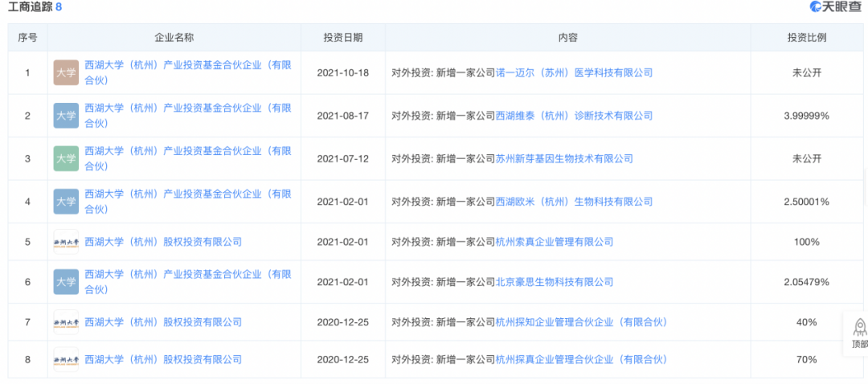Click the 顶部 back-to-top label
868x384 pixels.
[x=860, y=344]
